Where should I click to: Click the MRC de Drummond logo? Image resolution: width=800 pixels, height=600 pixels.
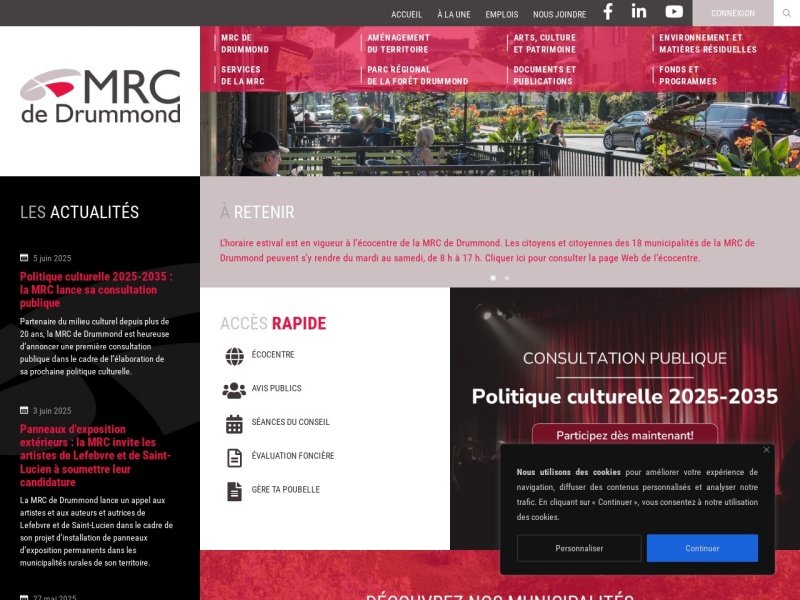100,96
